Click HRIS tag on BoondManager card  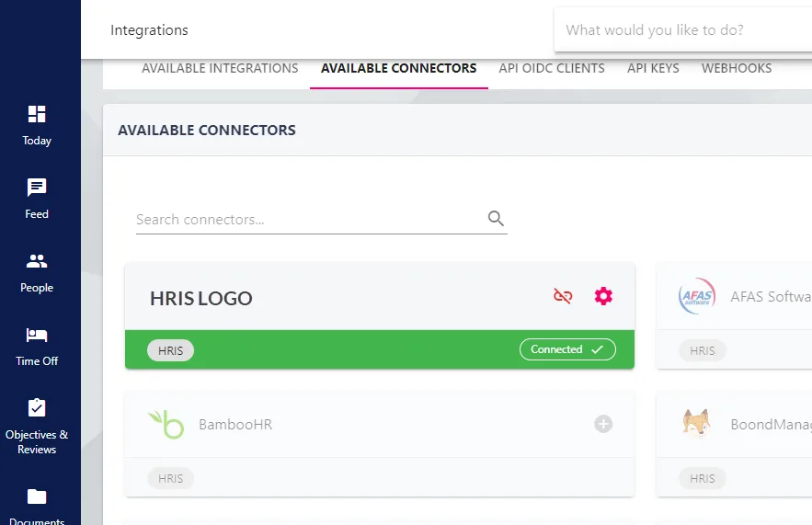point(703,478)
